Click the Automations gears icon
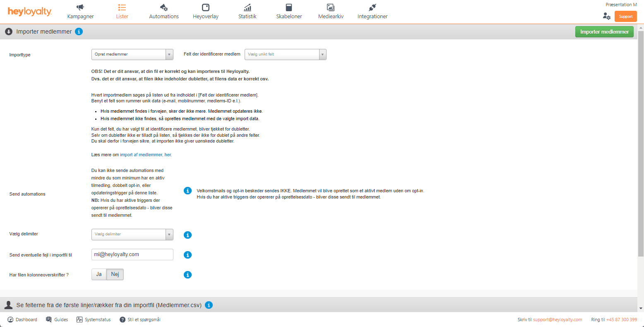The height and width of the screenshot is (327, 644). click(x=164, y=7)
